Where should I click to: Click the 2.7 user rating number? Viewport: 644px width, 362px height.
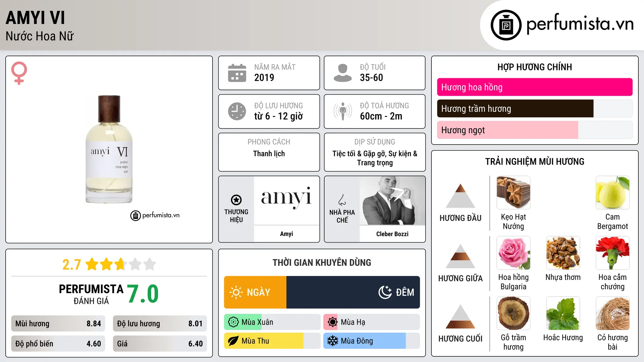(x=72, y=265)
